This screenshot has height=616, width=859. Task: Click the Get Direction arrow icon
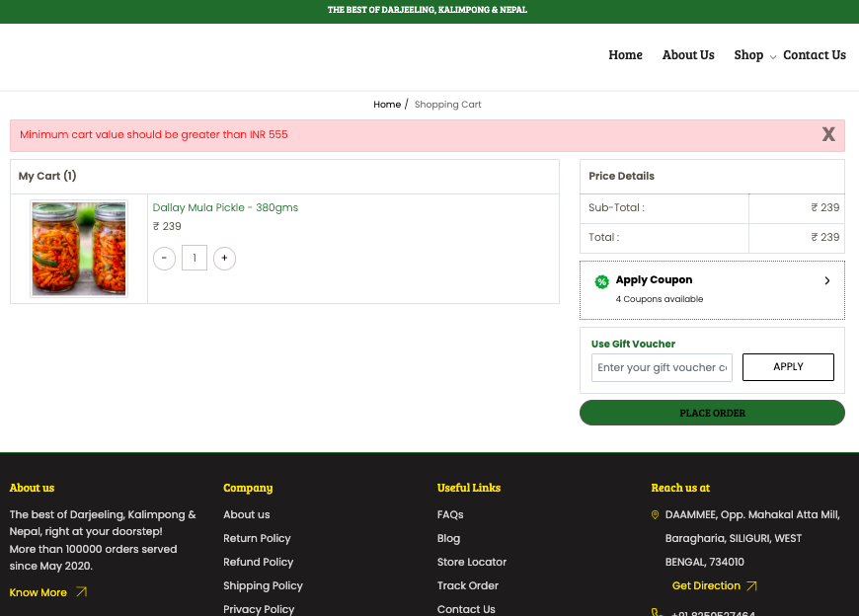751,586
